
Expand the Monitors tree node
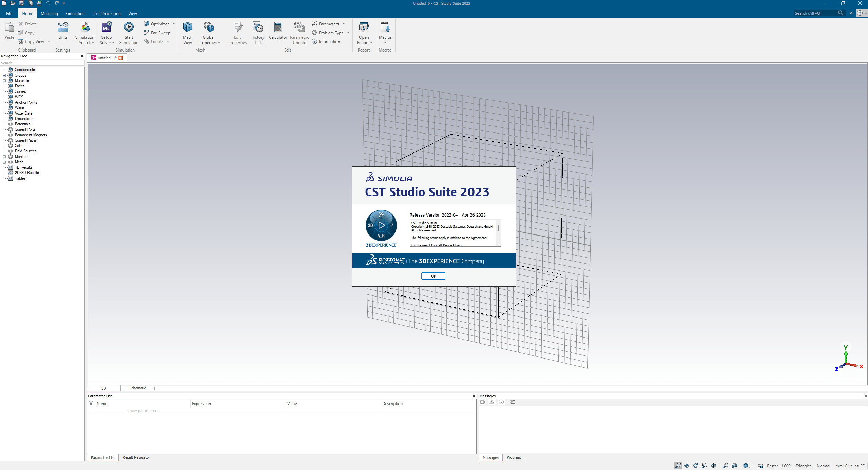pos(4,157)
